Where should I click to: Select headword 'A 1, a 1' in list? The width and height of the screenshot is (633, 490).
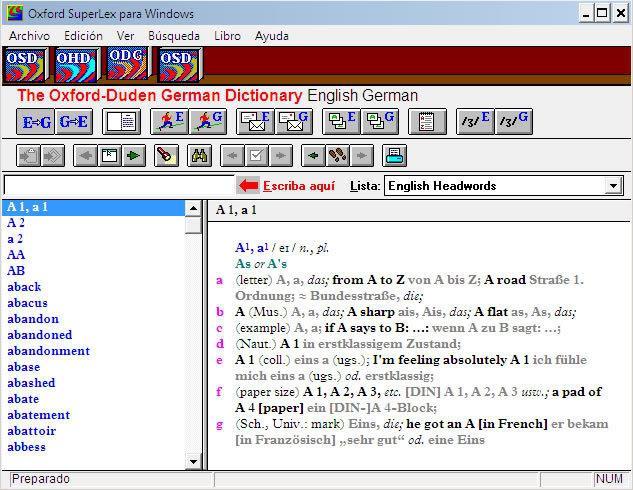94,207
